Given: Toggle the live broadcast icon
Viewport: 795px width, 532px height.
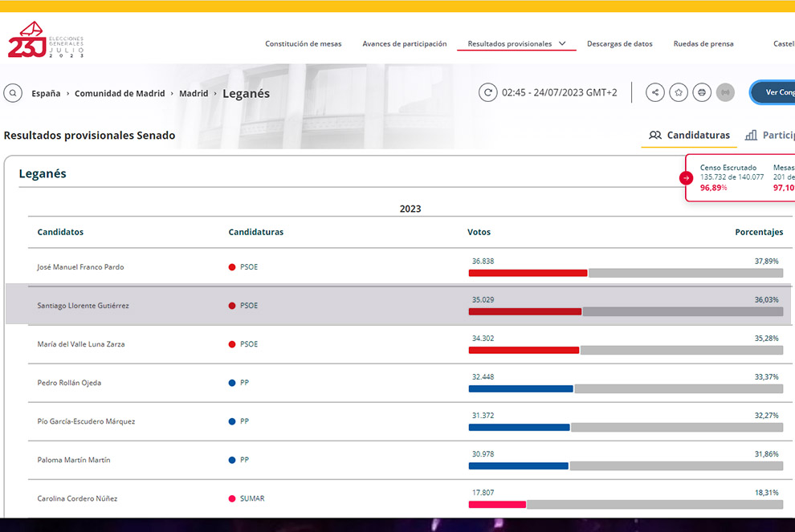Looking at the screenshot, I should pyautogui.click(x=725, y=92).
